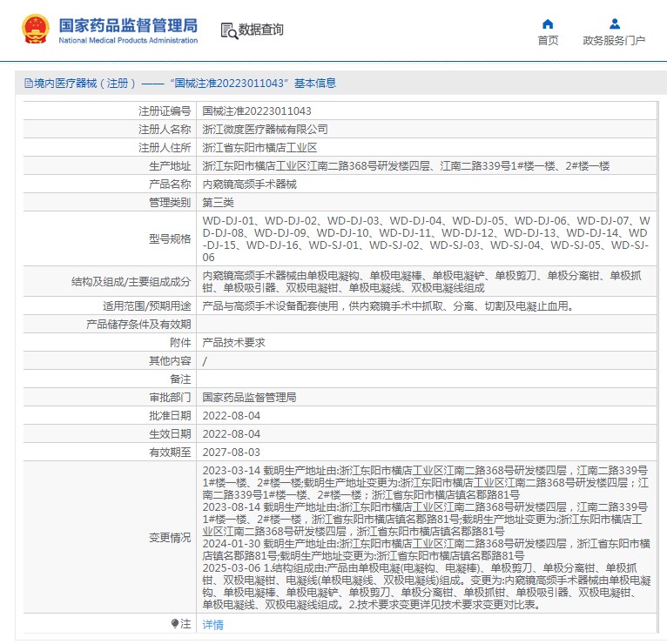
Task: Click the 注册人住所 row label
Action: point(165,147)
